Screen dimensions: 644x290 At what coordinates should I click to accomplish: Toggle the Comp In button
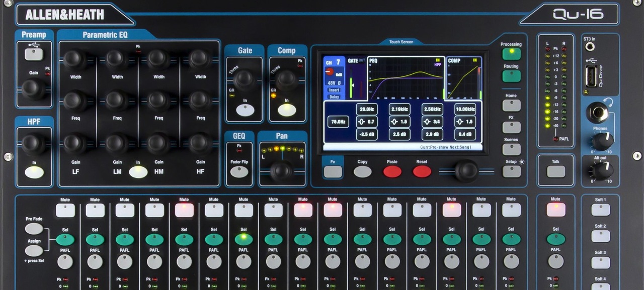[287, 111]
